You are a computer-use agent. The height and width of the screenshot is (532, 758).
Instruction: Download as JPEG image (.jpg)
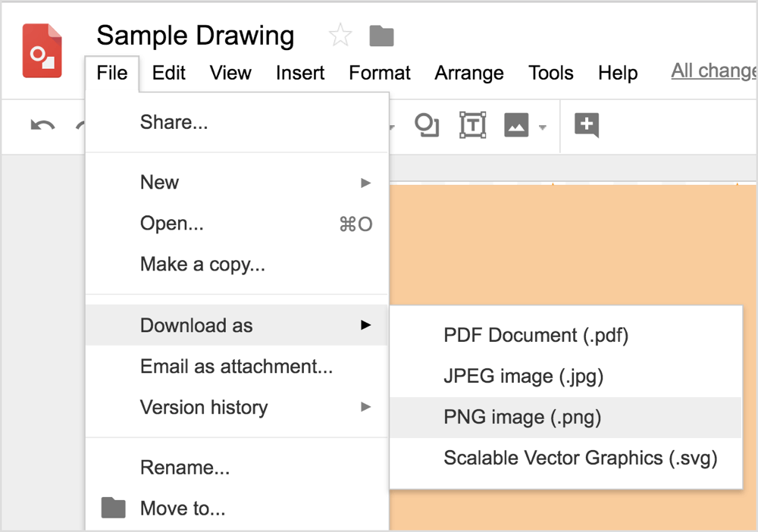point(565,377)
